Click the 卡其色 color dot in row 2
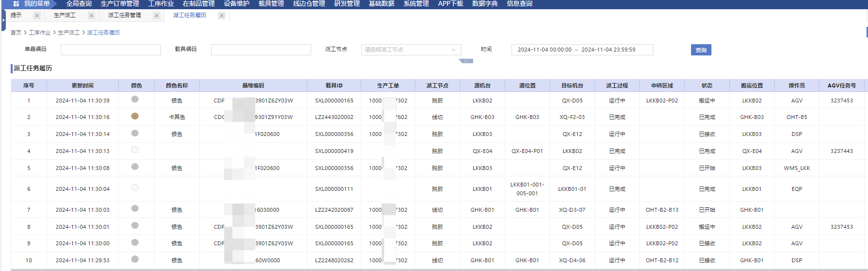This screenshot has width=868, height=271. pos(135,116)
